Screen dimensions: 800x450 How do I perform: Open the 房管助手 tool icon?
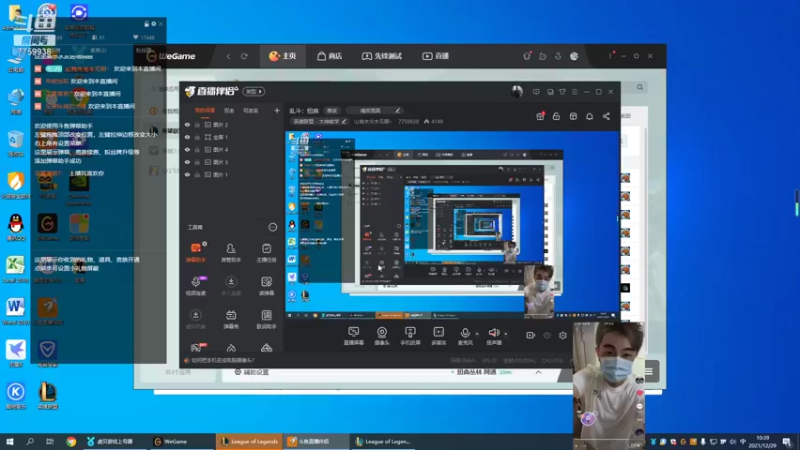click(231, 252)
